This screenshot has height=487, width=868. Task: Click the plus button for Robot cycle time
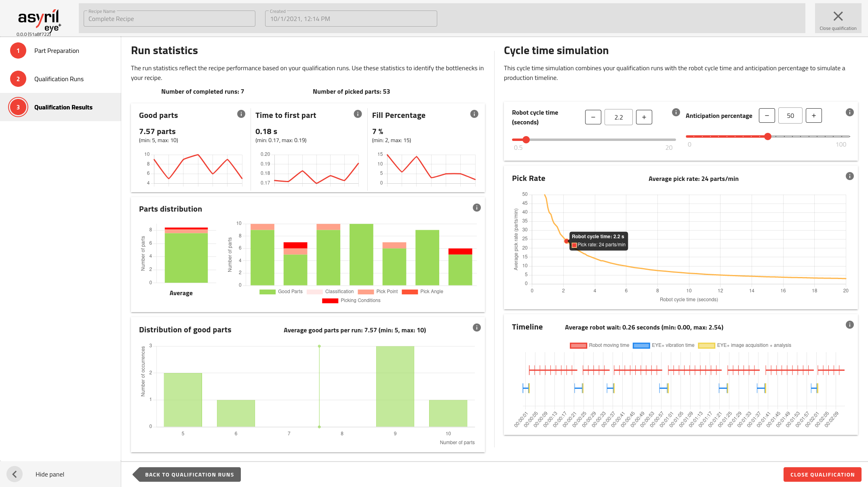pyautogui.click(x=643, y=117)
